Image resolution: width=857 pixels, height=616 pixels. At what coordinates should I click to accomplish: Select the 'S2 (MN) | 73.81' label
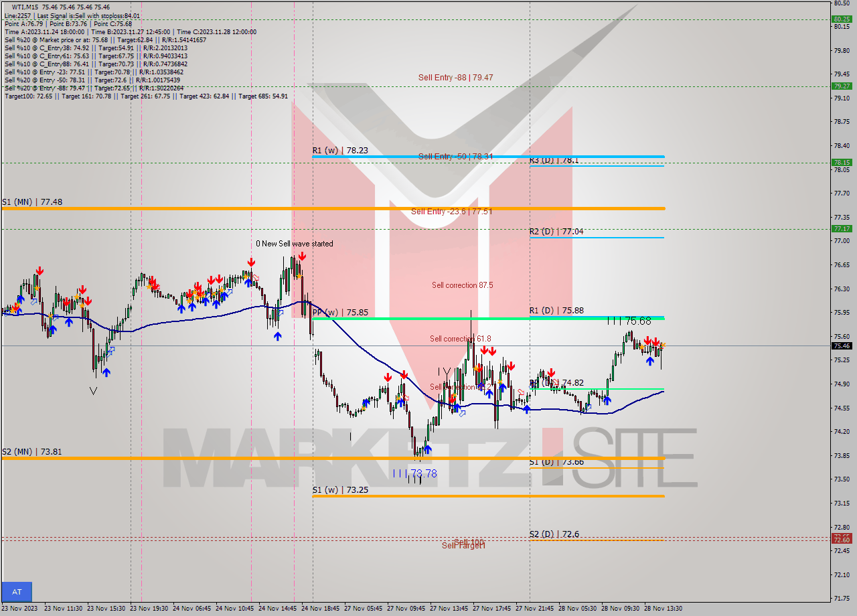[32, 452]
